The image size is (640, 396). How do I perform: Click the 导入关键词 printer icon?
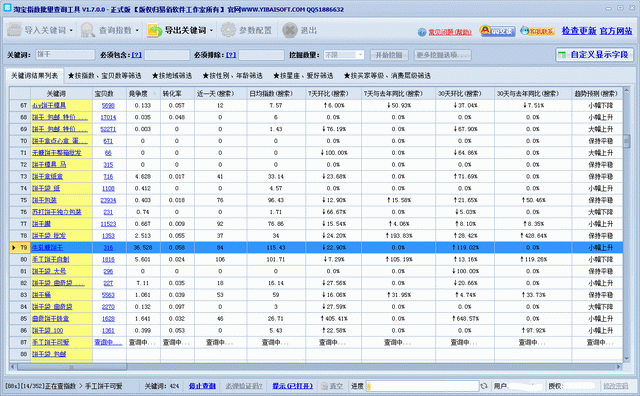click(x=15, y=30)
